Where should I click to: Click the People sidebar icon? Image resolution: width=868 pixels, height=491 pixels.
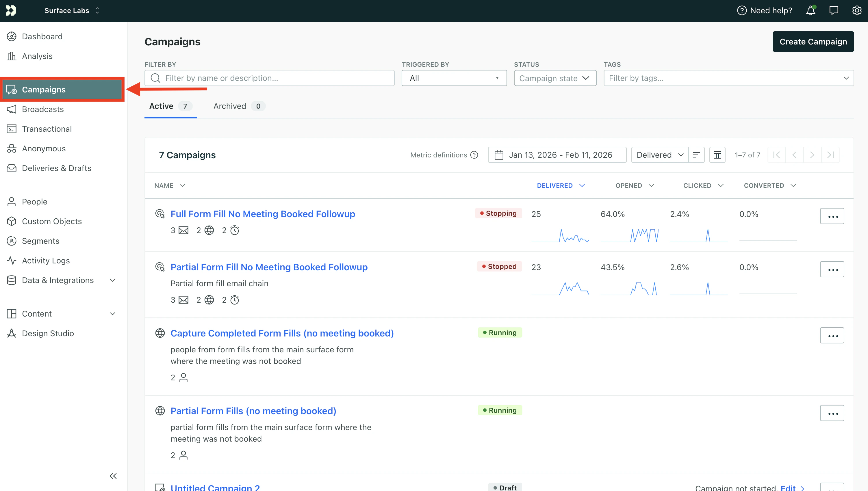(12, 202)
